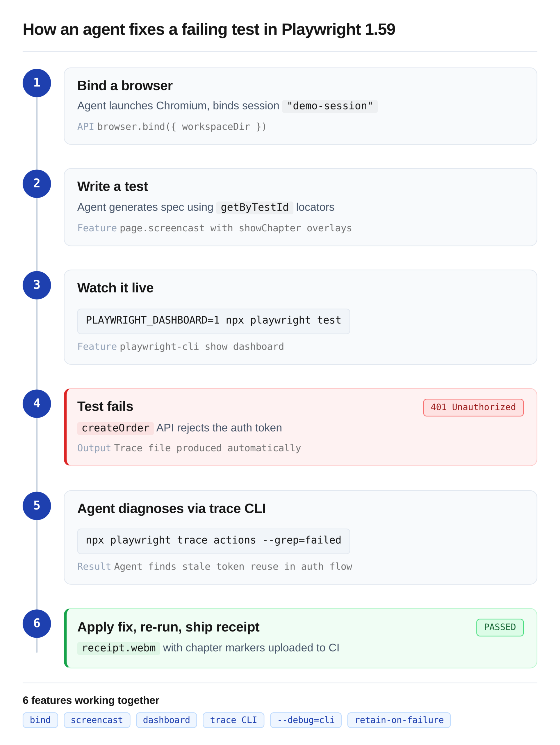
Task: Click the createOrder inline code chip
Action: [x=115, y=428]
